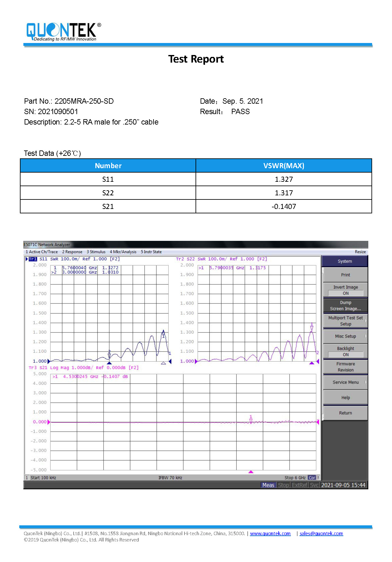This screenshot has height=562, width=392.
Task: Click the QuonTek logo
Action: (63, 32)
